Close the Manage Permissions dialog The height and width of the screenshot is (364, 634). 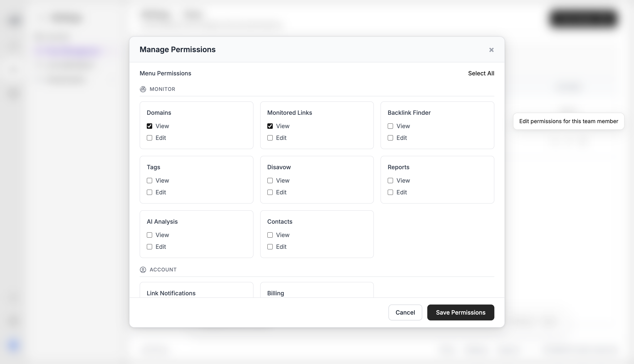(x=491, y=50)
